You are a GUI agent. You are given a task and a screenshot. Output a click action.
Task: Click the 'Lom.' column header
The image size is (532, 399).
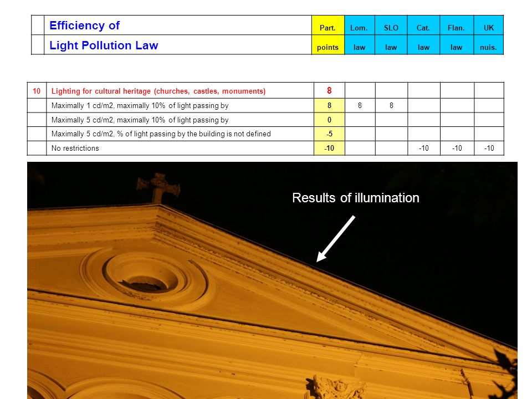pyautogui.click(x=359, y=25)
